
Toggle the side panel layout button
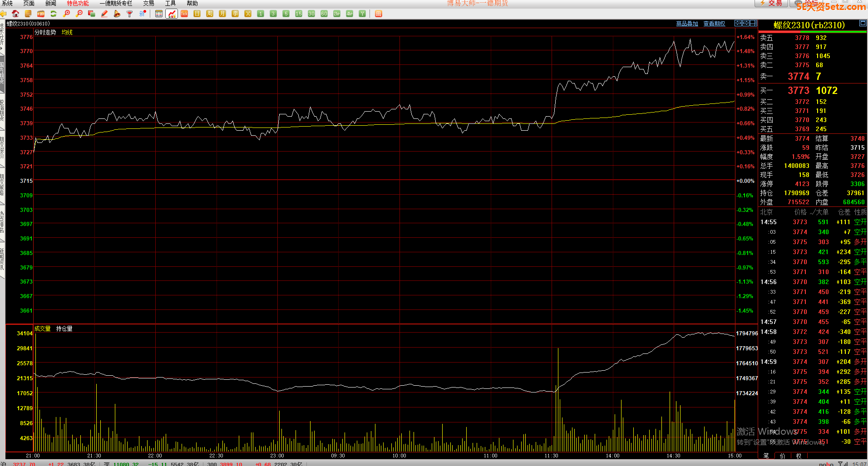[754, 23]
